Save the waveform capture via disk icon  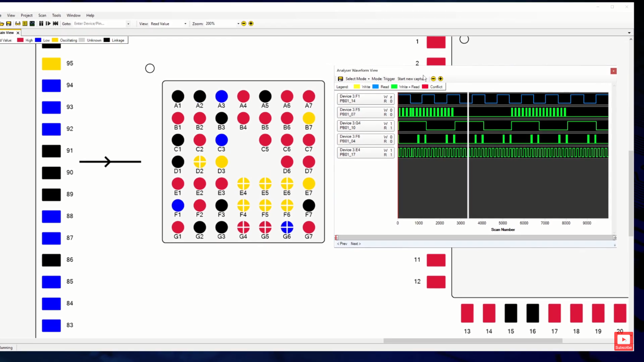340,79
